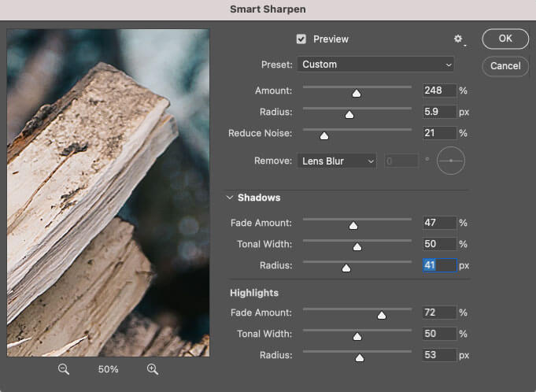Image resolution: width=536 pixels, height=392 pixels.
Task: Click the wood preview image
Action: pyautogui.click(x=109, y=193)
